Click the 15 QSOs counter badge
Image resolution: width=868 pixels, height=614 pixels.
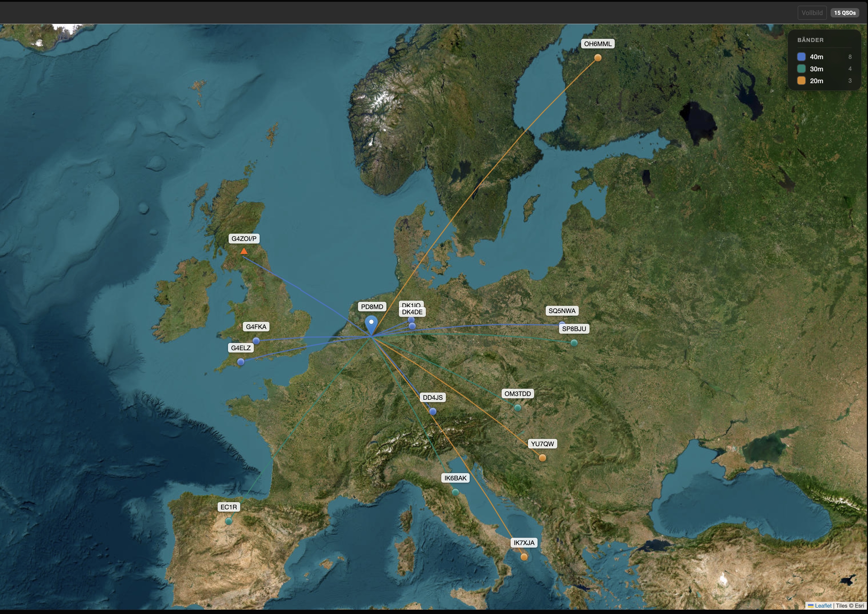pyautogui.click(x=845, y=13)
